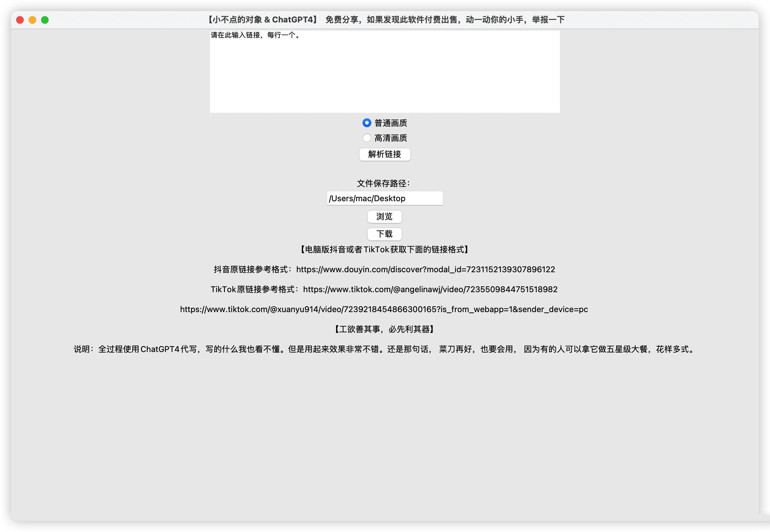Click the 解析链接 button

coord(384,154)
